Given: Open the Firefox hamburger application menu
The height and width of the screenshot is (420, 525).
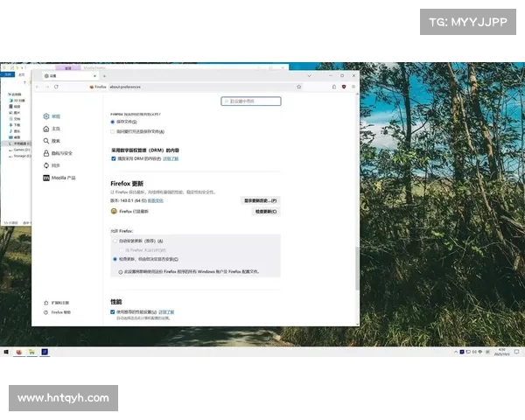Looking at the screenshot, I should pos(353,87).
